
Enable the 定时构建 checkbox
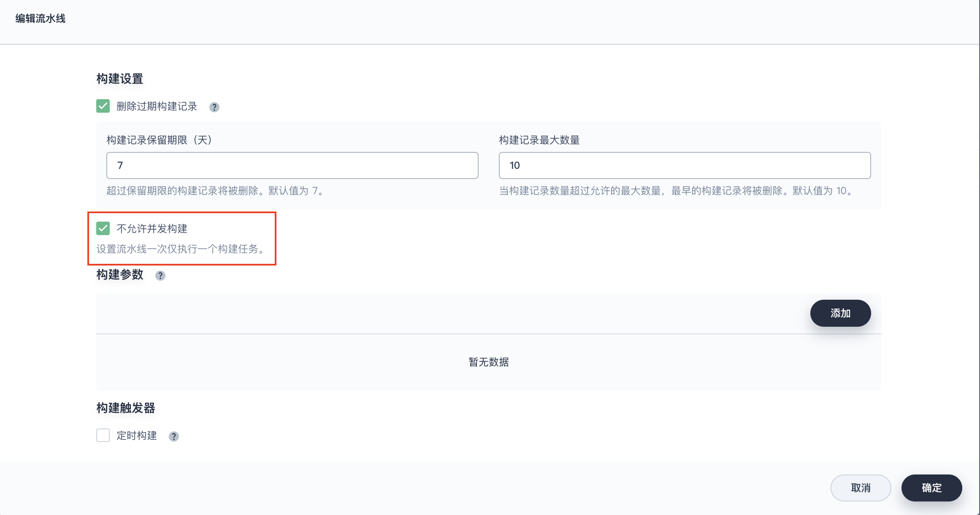coord(103,435)
